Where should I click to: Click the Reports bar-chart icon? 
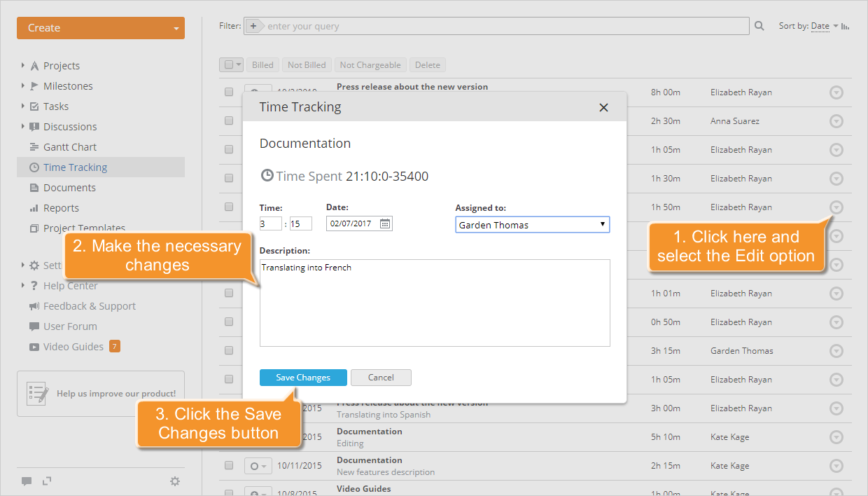click(33, 207)
